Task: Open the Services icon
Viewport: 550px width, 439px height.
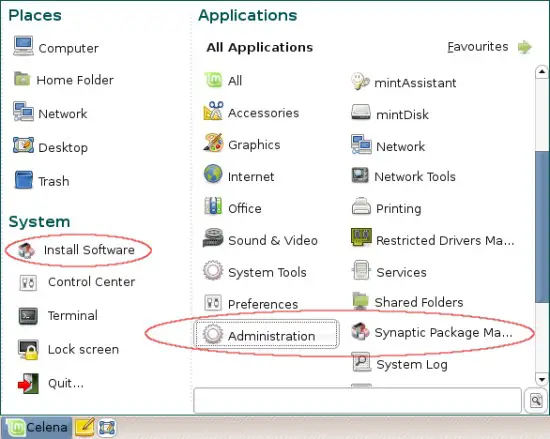Action: tap(361, 270)
